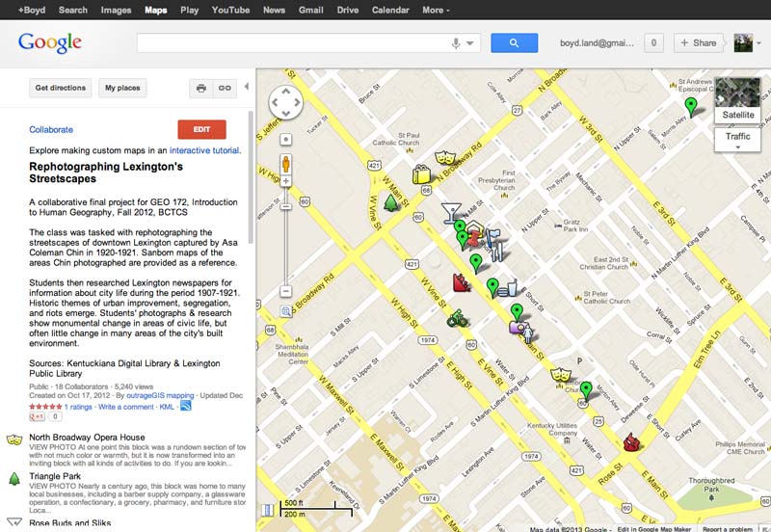Click the green bicycle marker
Screen dimensions: 771x532
tap(457, 319)
